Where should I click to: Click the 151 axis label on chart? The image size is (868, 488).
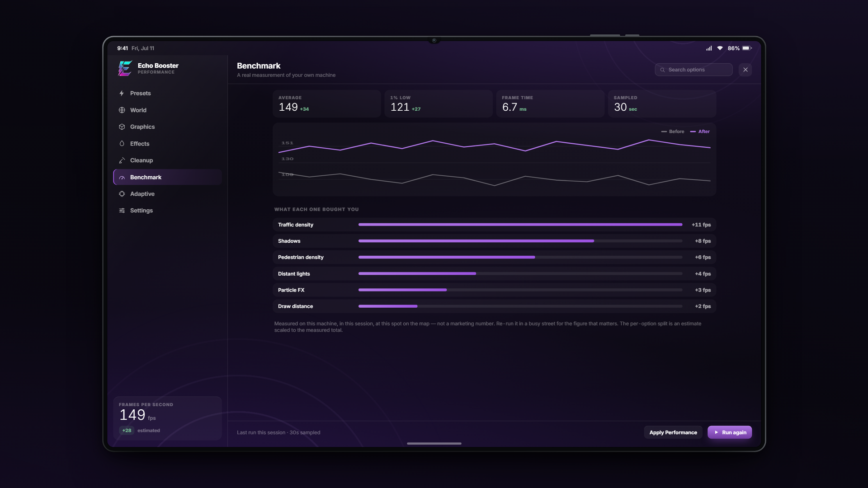coord(288,143)
